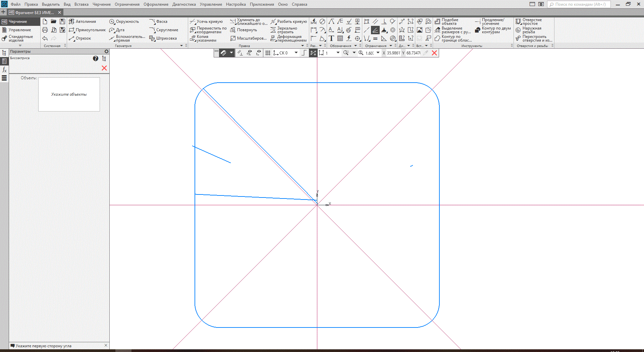
Task: Click the parallel constraint icon
Action: click(x=375, y=21)
